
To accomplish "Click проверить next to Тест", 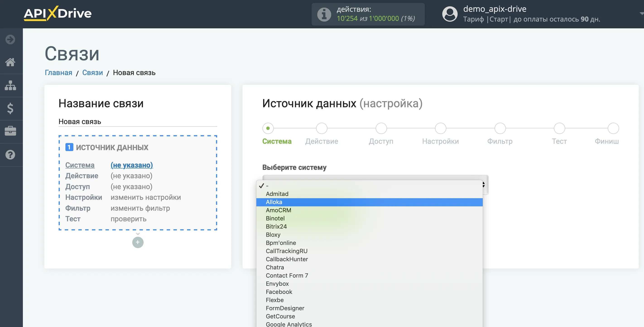I will tap(128, 219).
